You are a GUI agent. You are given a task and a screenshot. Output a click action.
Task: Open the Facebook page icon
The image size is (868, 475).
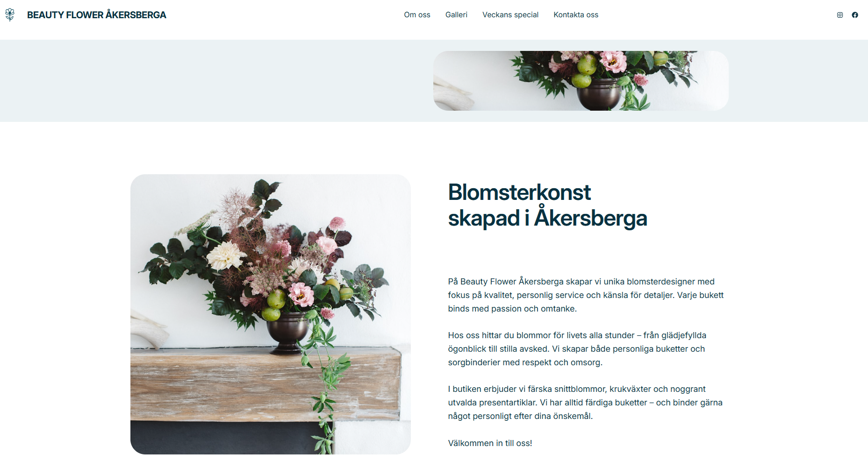coord(855,15)
